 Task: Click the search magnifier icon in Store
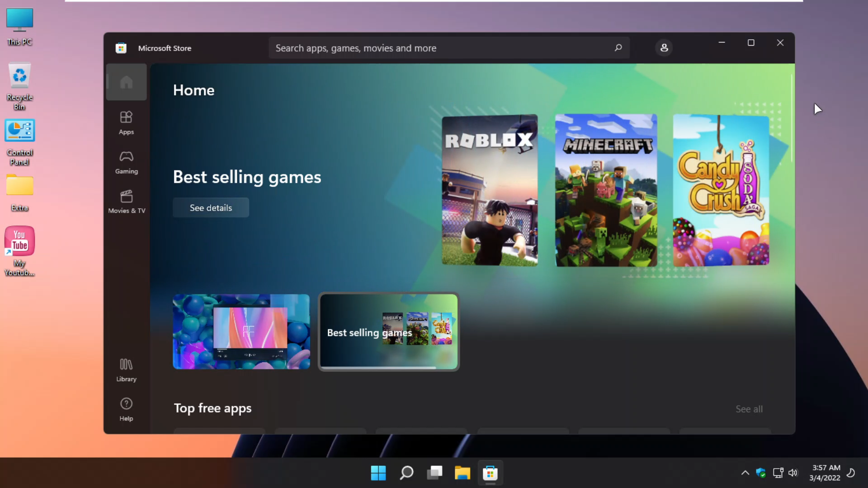(x=618, y=48)
